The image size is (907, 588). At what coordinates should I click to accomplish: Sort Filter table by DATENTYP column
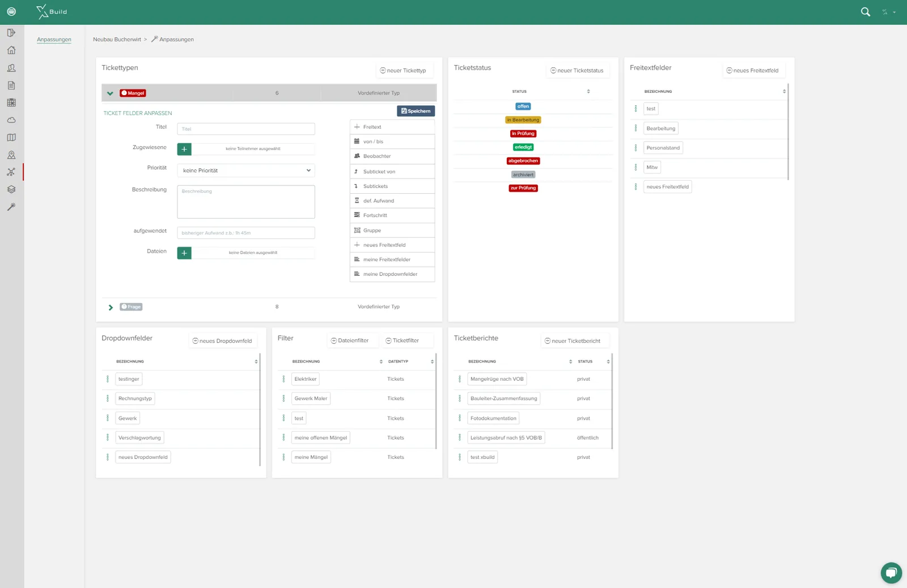click(x=432, y=361)
